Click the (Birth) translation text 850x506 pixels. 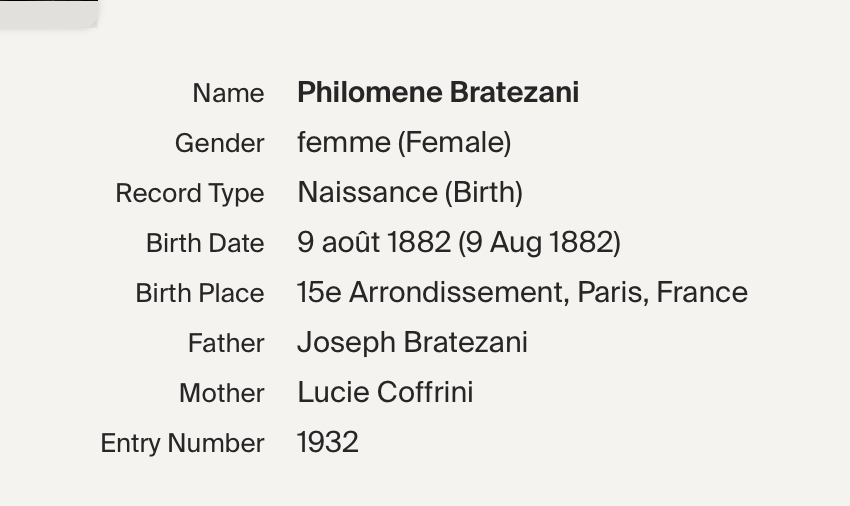(x=484, y=193)
